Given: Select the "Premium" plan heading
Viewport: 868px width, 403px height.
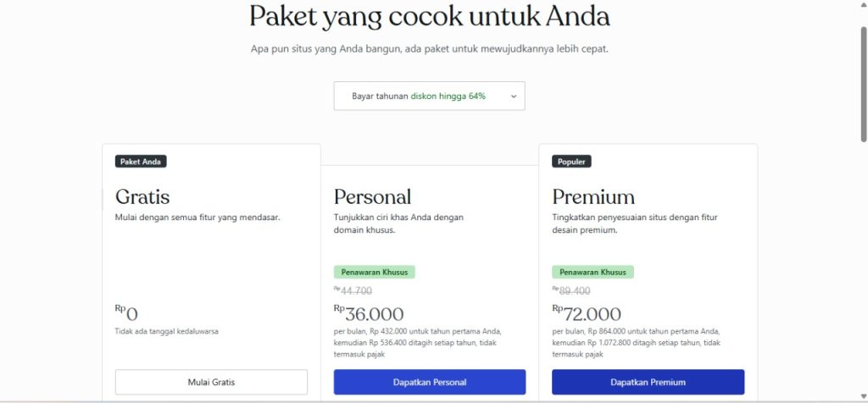Looking at the screenshot, I should click(x=593, y=197).
